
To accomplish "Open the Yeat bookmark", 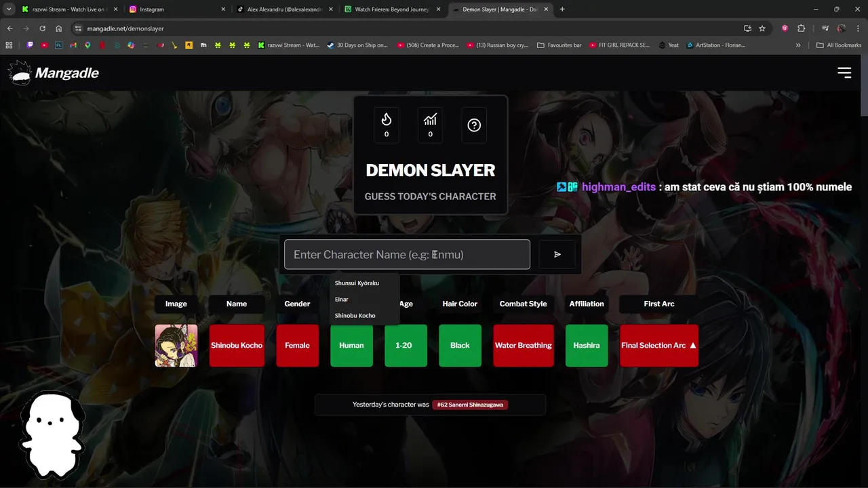I will (x=668, y=45).
